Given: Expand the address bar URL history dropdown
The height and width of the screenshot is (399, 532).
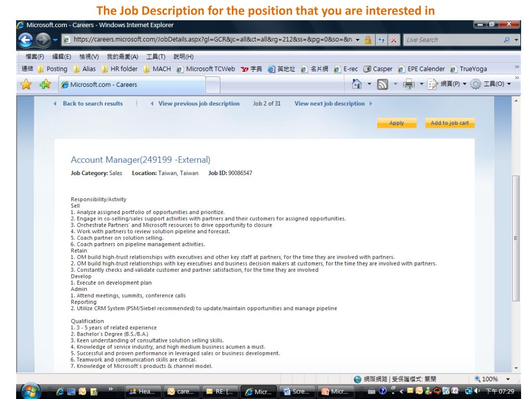Looking at the screenshot, I should tap(357, 39).
